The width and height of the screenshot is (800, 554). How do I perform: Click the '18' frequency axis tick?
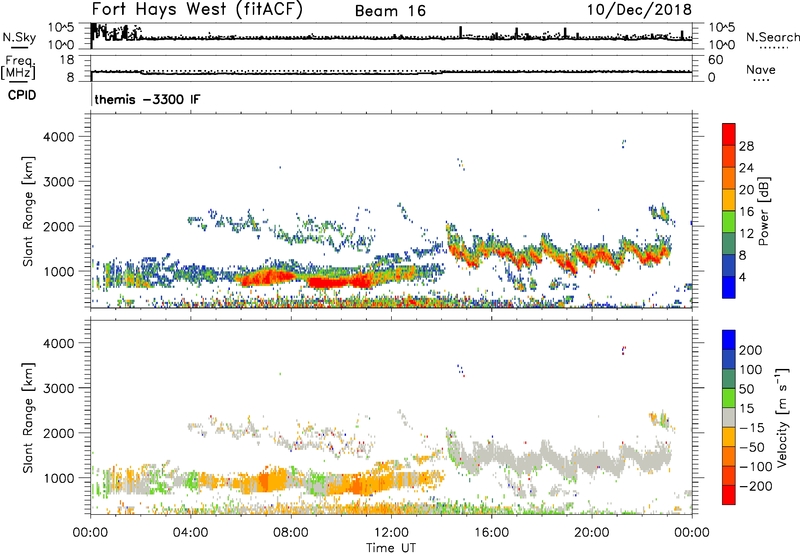[67, 60]
